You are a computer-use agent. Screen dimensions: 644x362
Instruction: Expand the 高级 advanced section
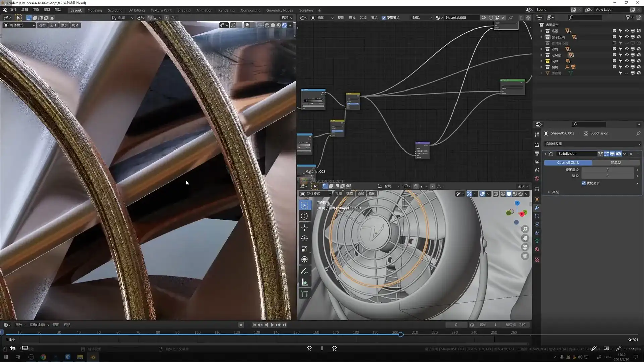[549, 192]
